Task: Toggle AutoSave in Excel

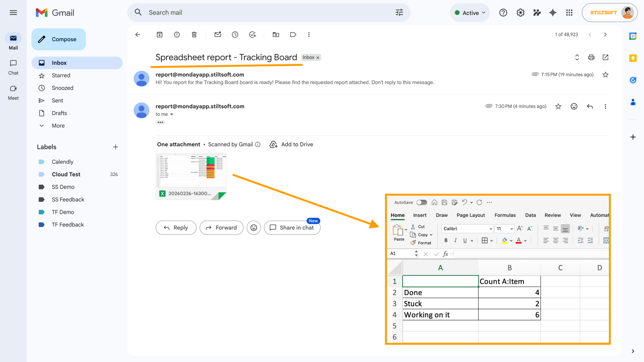Action: tap(422, 202)
